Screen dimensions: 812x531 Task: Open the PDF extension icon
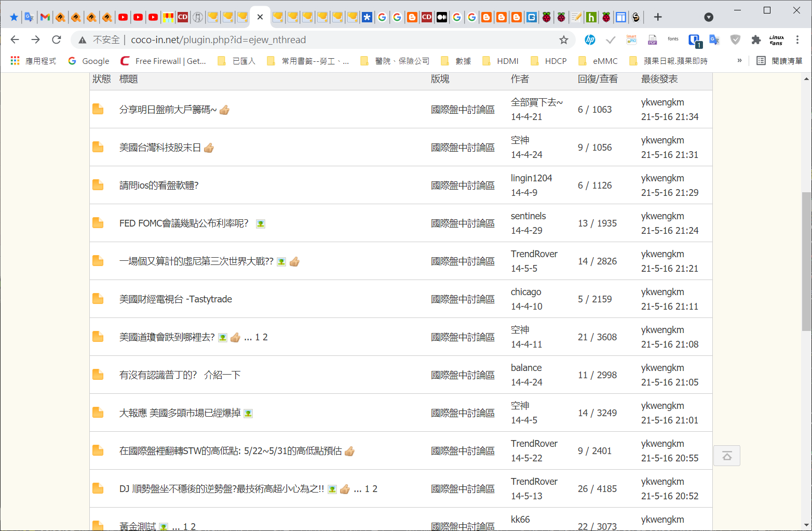[652, 39]
